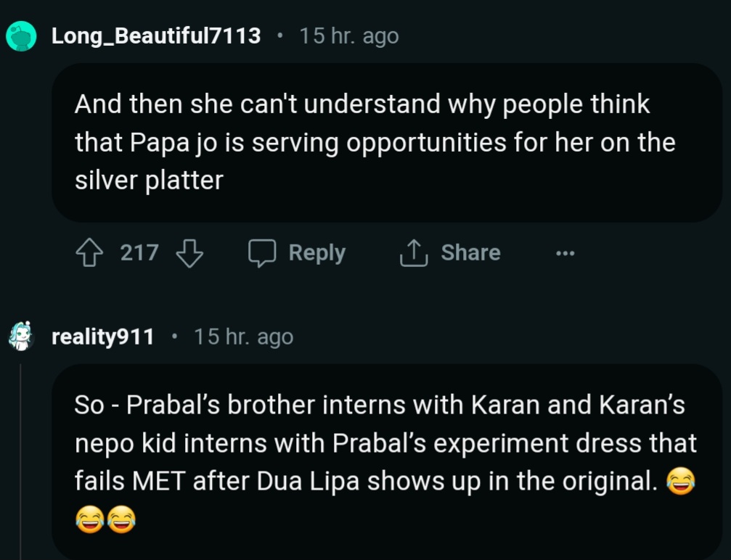Open the three-dot more options menu
731x560 pixels.
[x=565, y=253]
